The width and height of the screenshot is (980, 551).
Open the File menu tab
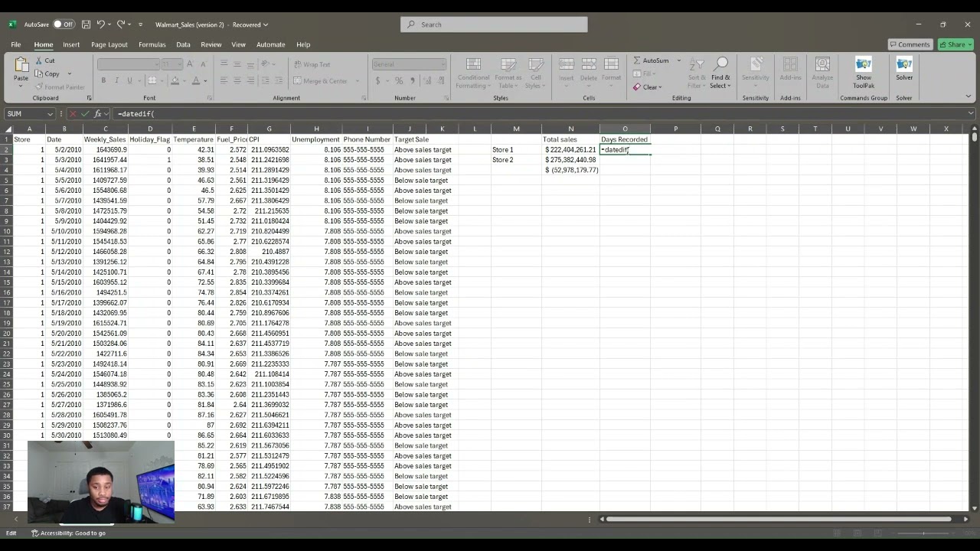pyautogui.click(x=15, y=44)
